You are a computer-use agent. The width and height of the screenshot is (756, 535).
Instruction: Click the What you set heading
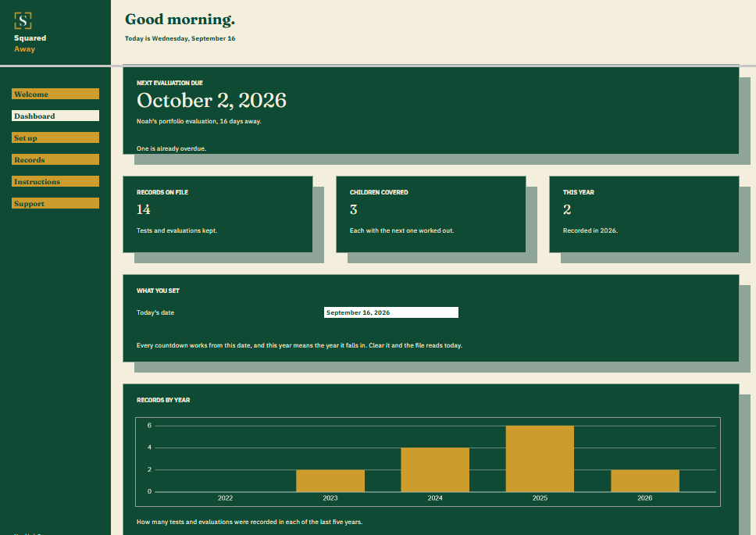tap(158, 291)
